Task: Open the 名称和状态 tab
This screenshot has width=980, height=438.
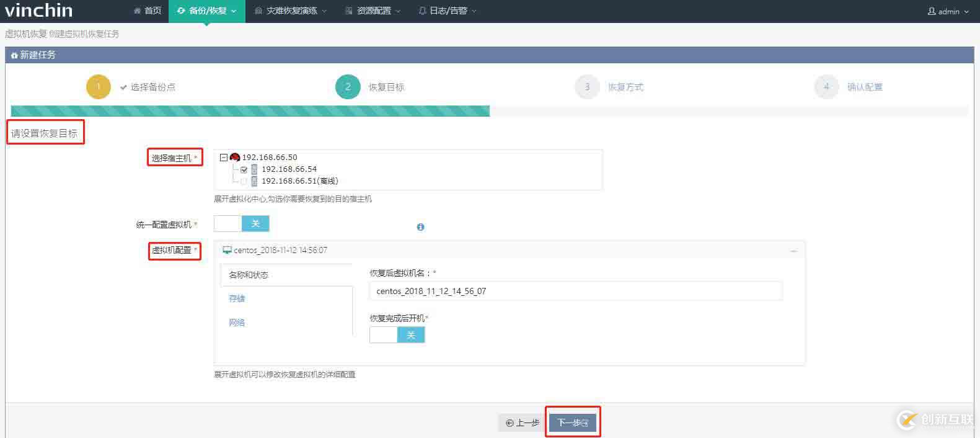Action: point(286,275)
